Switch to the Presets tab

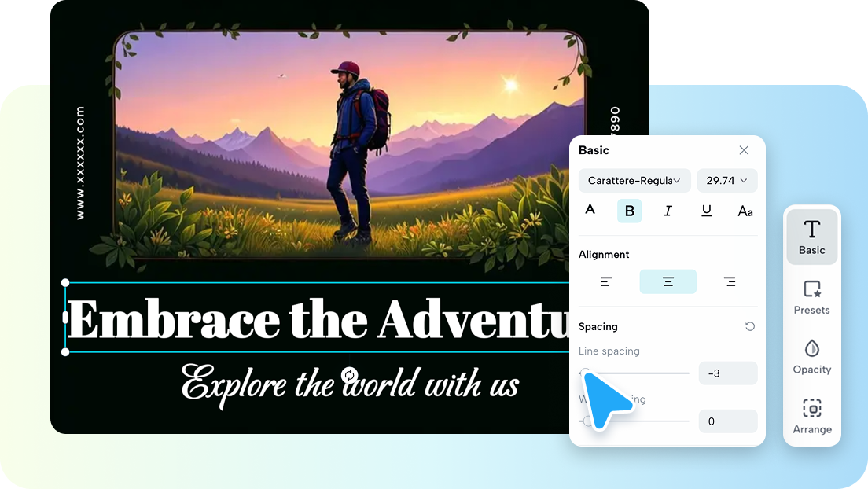click(x=811, y=297)
